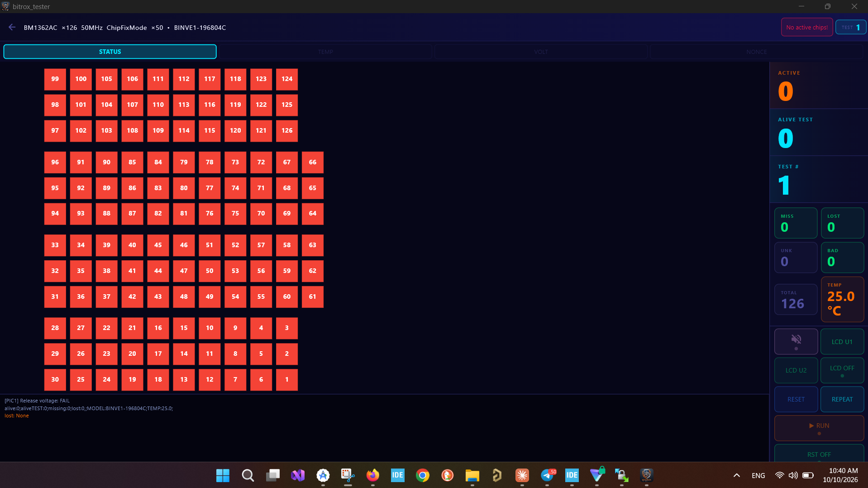
Task: Open Telegram from the taskbar
Action: pyautogui.click(x=548, y=475)
